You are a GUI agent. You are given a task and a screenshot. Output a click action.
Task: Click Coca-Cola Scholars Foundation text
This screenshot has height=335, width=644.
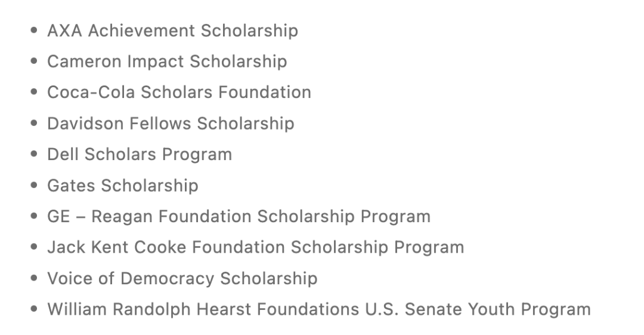point(179,92)
